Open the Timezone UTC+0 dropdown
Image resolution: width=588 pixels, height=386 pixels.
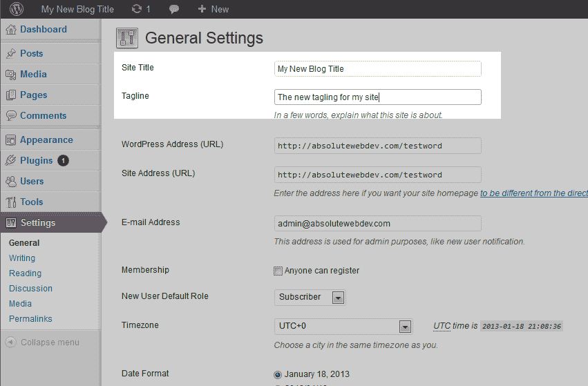click(343, 326)
